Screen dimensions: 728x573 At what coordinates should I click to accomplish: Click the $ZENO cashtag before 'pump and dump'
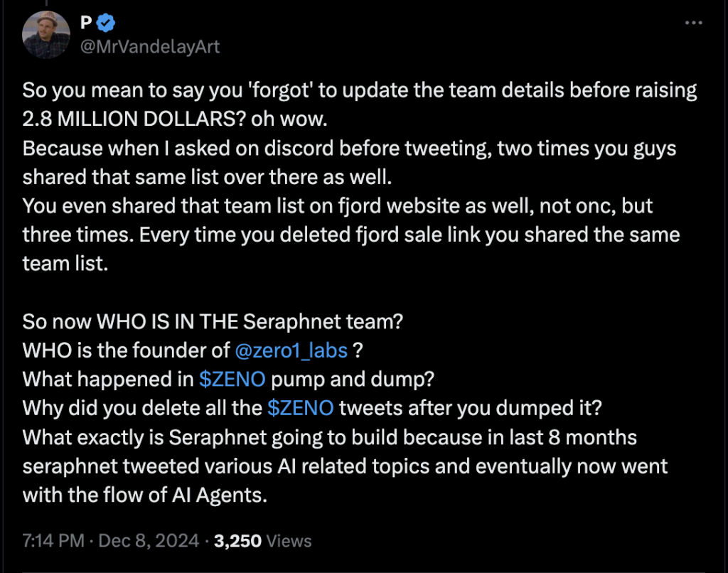click(x=232, y=380)
